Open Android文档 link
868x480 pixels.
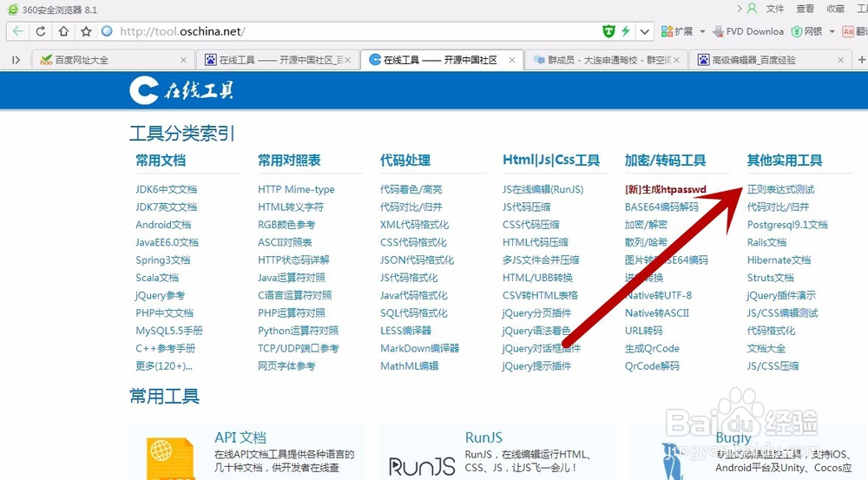(x=163, y=225)
